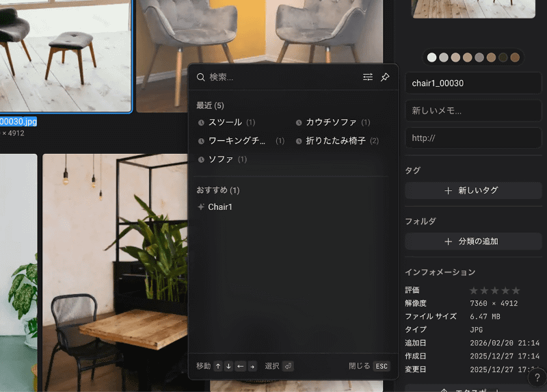This screenshot has height=392, width=547.
Task: Pick the 折りたたみ椅子 tag
Action: point(337,141)
